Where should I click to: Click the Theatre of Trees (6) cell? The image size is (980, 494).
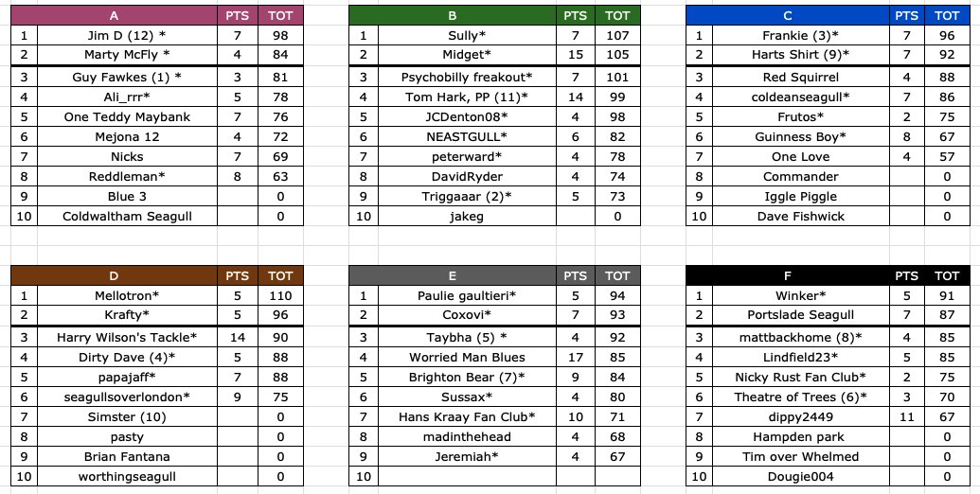pyautogui.click(x=801, y=397)
